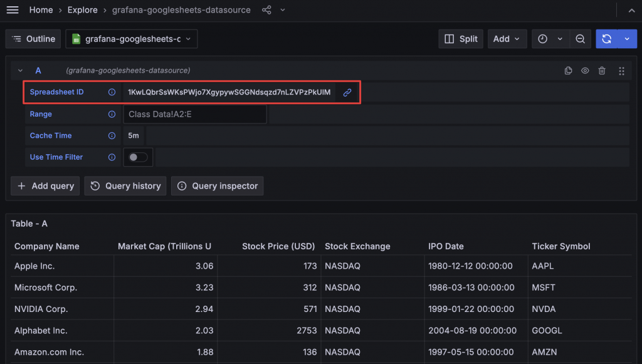Click the zoom out time range icon
642x364 pixels.
coord(580,39)
